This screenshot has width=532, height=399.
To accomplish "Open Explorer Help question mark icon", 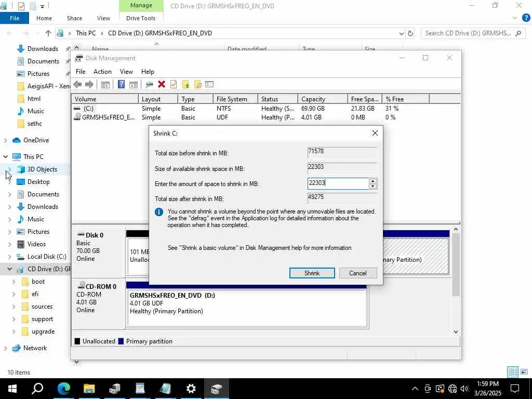I will coord(526,18).
